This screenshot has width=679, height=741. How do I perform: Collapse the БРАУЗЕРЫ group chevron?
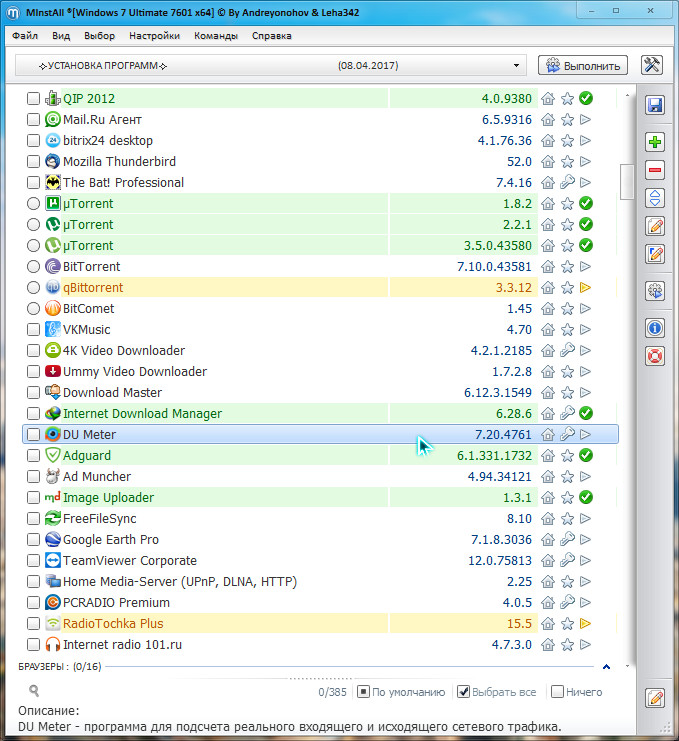coord(606,666)
